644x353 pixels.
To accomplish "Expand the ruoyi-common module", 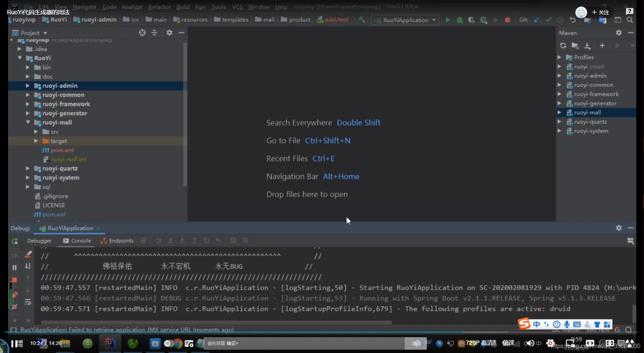I will [x=28, y=95].
